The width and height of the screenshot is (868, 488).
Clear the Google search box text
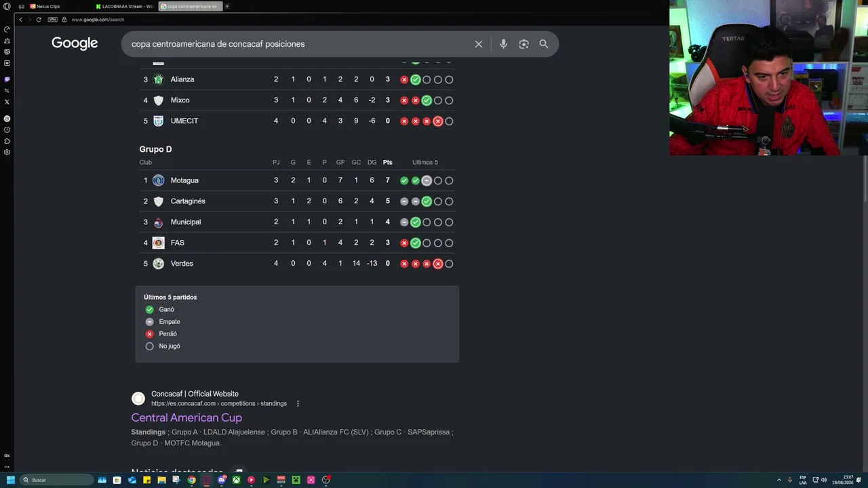[479, 44]
